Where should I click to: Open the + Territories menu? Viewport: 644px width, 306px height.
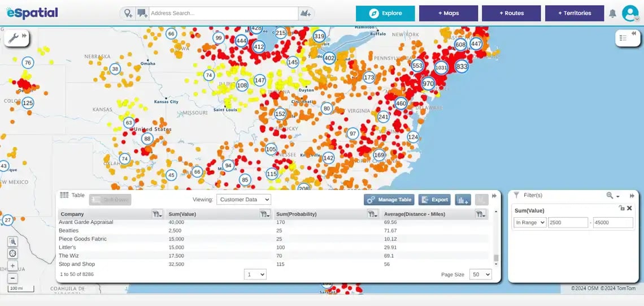(x=575, y=13)
